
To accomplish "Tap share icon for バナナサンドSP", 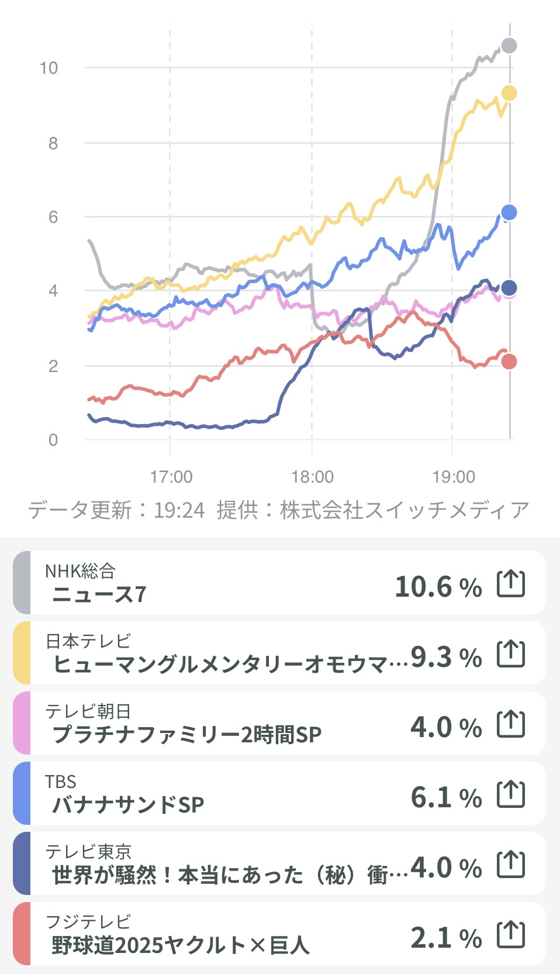I will (x=511, y=794).
